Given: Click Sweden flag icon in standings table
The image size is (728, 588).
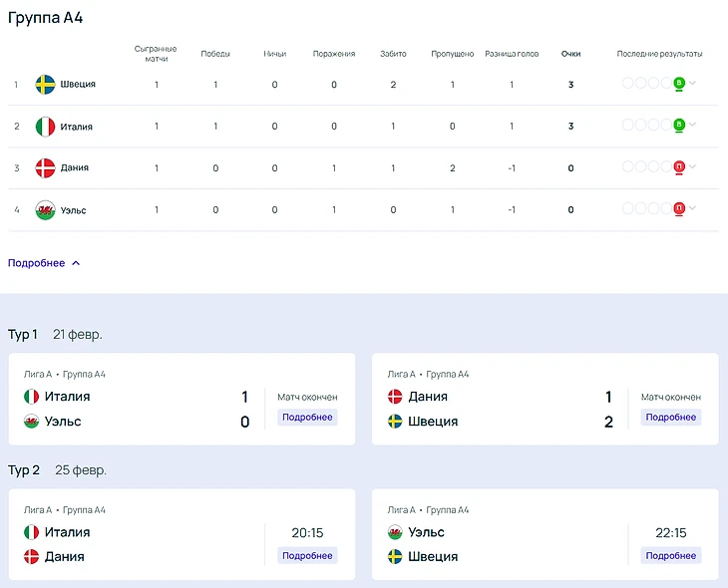Looking at the screenshot, I should 45,85.
